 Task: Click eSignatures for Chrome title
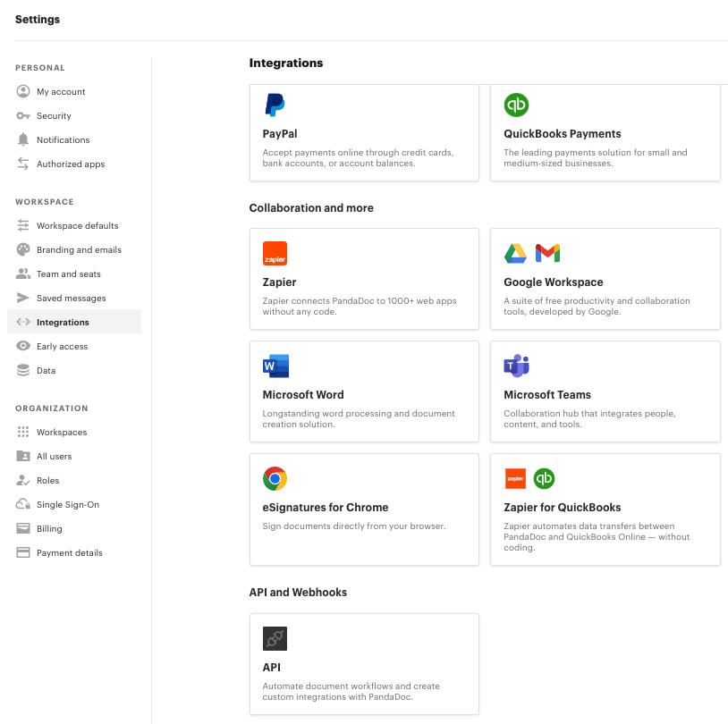[x=326, y=508]
